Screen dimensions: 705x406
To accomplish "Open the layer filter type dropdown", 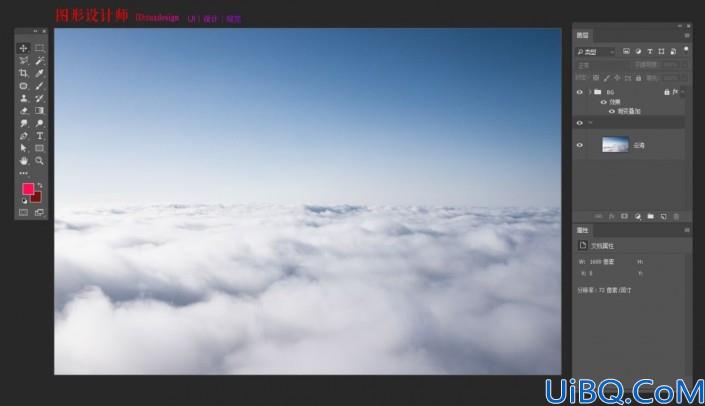I will coord(596,52).
